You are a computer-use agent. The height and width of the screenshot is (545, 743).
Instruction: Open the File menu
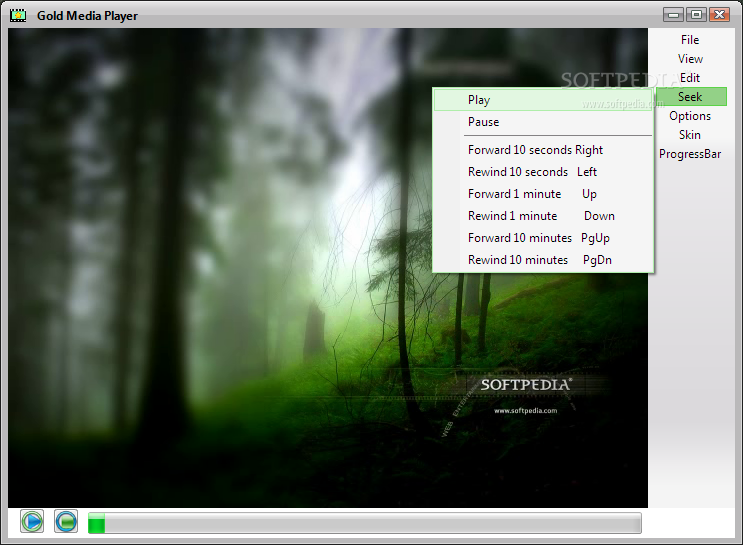(x=690, y=40)
